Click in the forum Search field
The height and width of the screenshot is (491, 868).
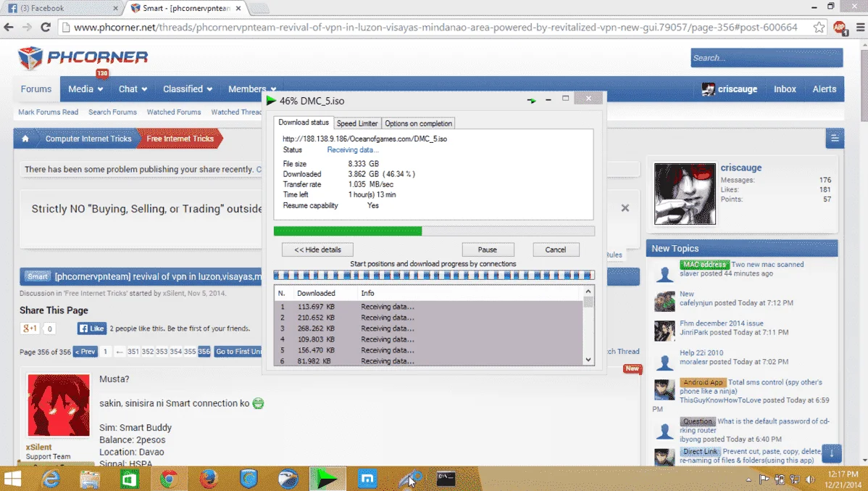tap(767, 57)
